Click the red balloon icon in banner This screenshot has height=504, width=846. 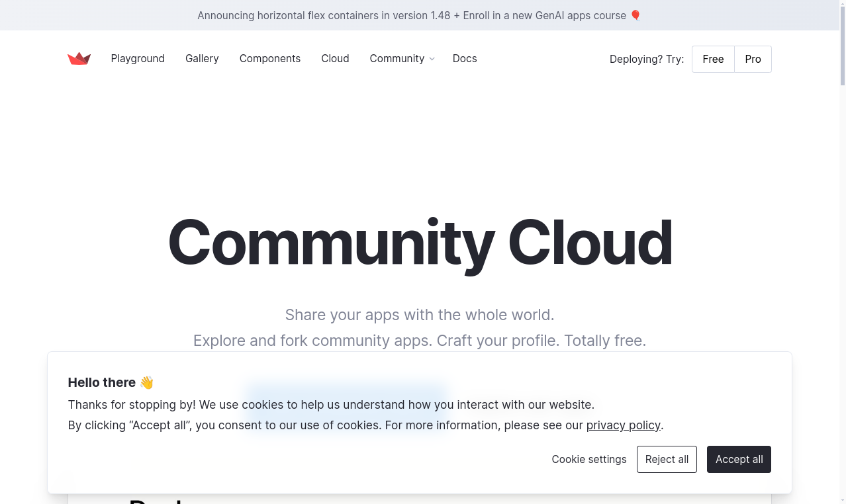coord(635,15)
